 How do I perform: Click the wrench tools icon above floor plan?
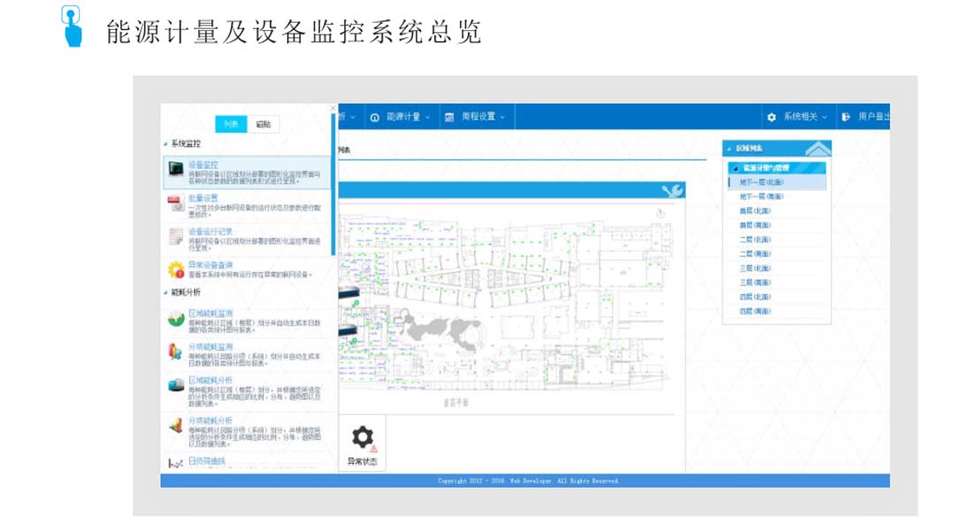pos(672,191)
